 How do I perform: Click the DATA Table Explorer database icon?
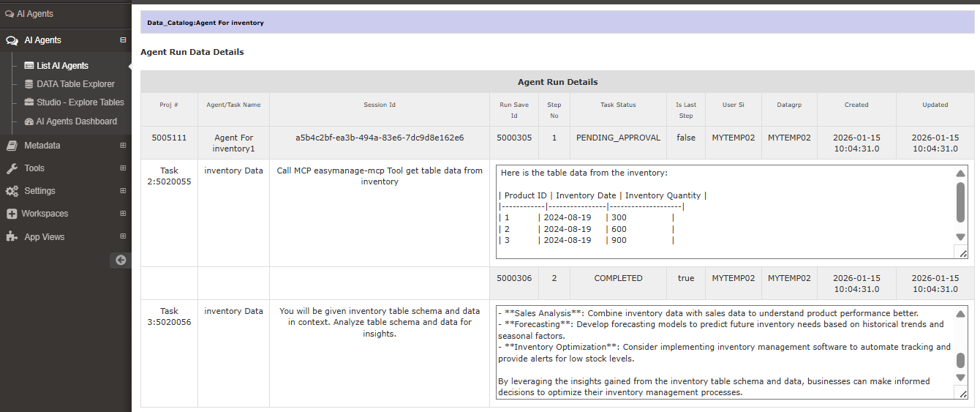[29, 84]
